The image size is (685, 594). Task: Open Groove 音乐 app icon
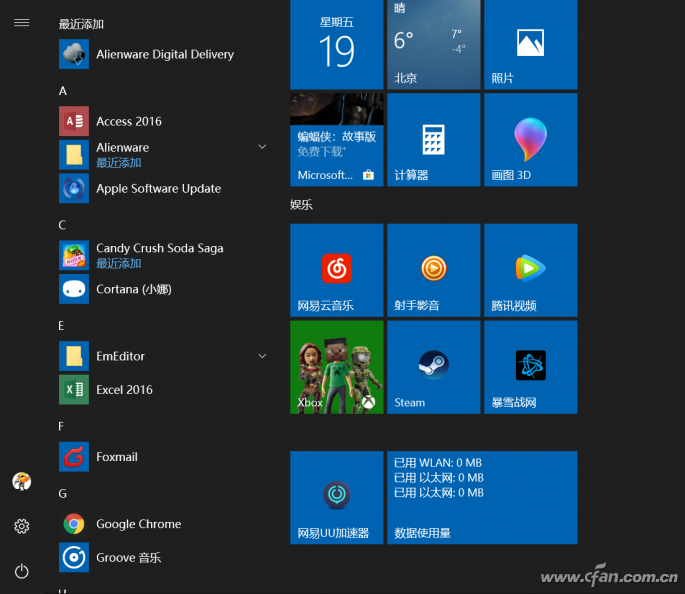[74, 557]
